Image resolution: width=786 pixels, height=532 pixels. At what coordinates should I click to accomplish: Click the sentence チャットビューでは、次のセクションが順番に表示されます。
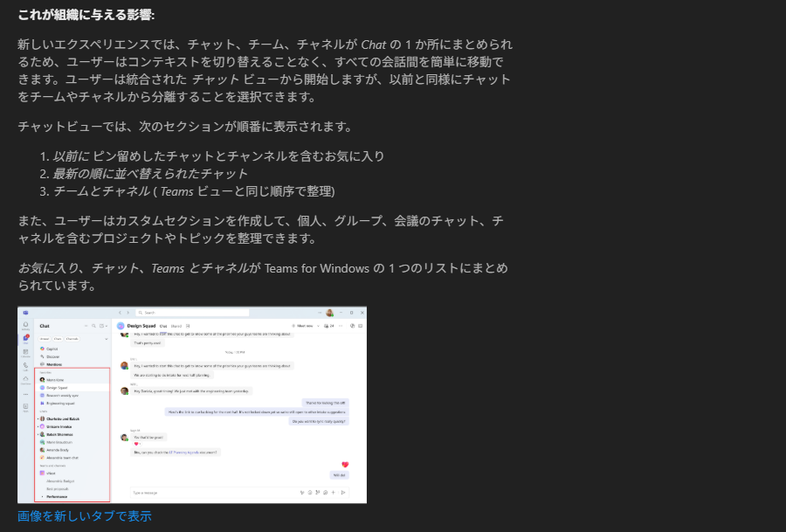coord(187,127)
